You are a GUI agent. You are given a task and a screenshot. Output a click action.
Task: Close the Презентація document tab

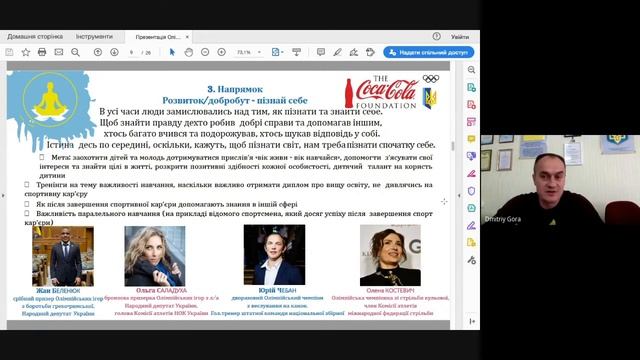pos(187,37)
